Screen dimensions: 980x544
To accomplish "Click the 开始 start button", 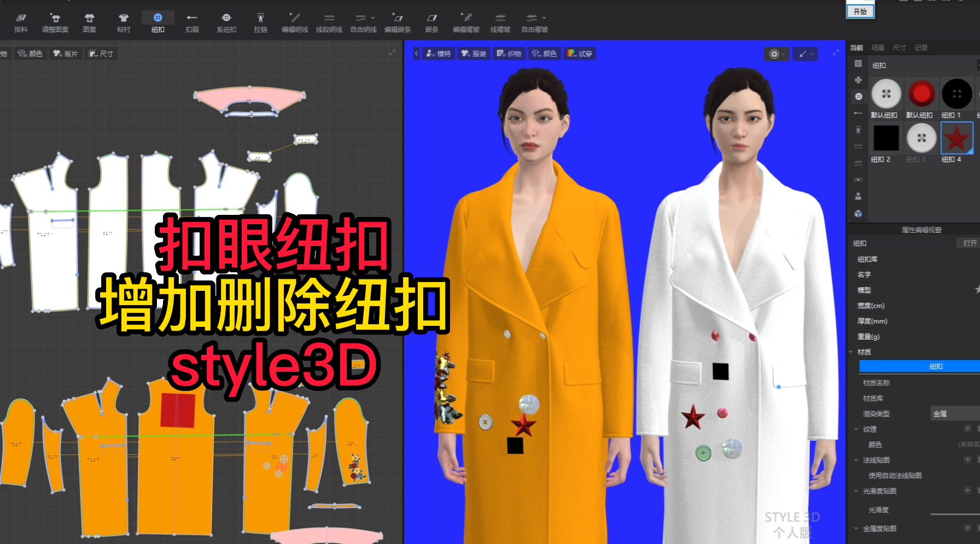I will point(860,11).
